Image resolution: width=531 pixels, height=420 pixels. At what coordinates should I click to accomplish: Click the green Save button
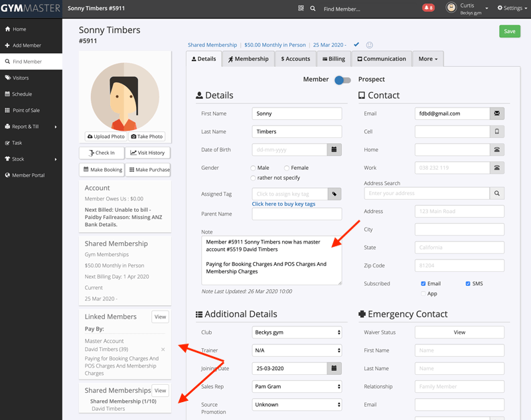509,31
